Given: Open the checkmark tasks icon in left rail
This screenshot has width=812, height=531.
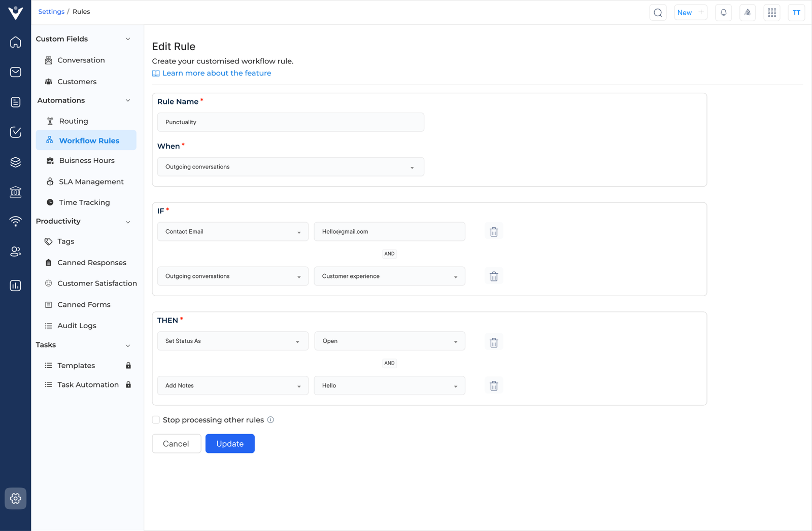Looking at the screenshot, I should tap(16, 132).
